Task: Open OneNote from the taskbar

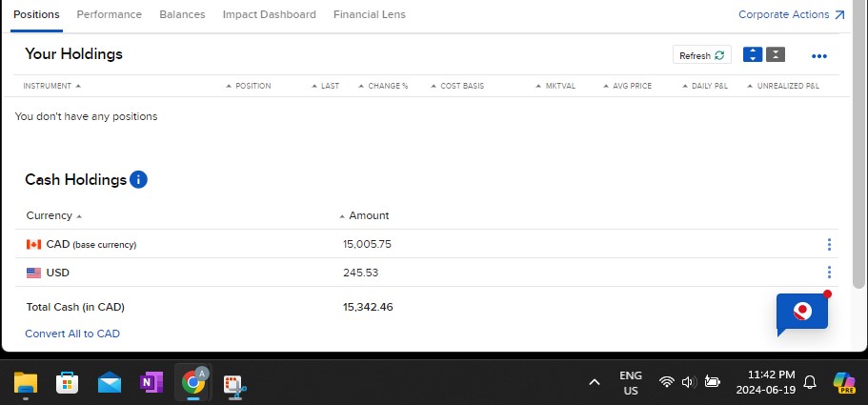Action: coord(151,383)
